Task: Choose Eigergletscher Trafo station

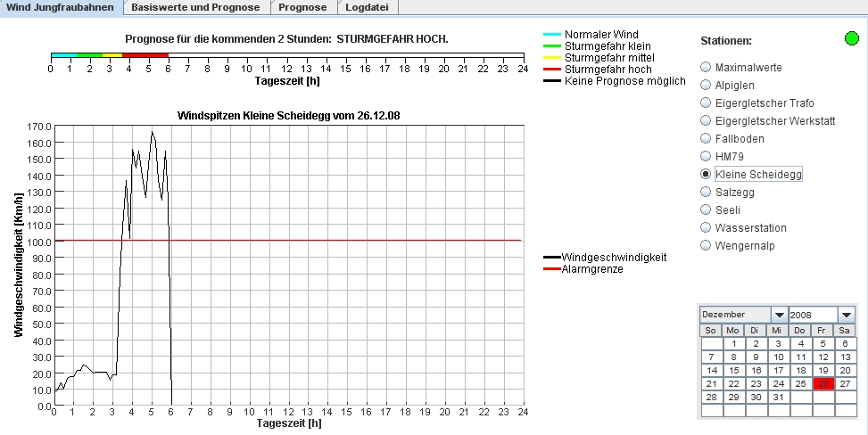Action: [x=707, y=103]
